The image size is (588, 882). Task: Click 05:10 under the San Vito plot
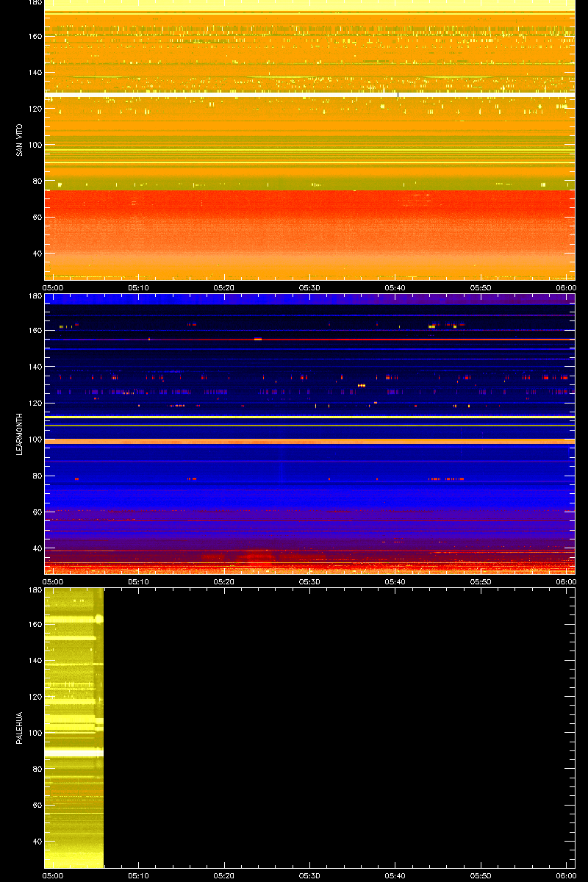[x=138, y=287]
